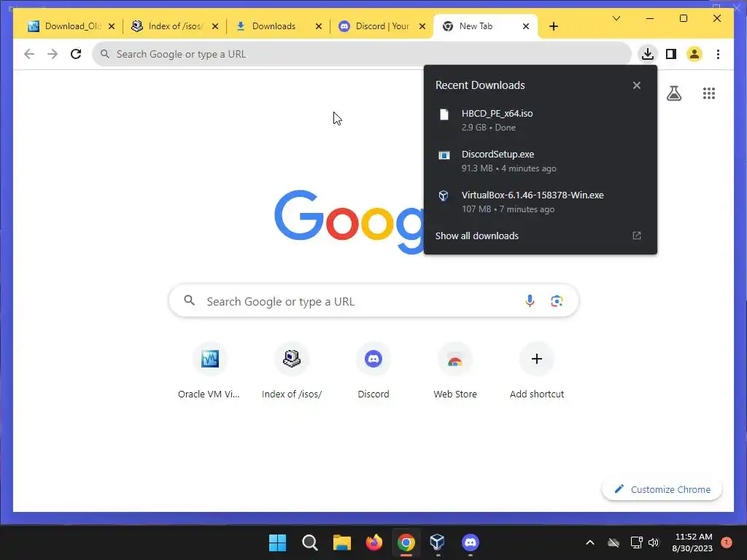The height and width of the screenshot is (560, 747).
Task: Open the Discord shortcut tile
Action: pos(373,371)
